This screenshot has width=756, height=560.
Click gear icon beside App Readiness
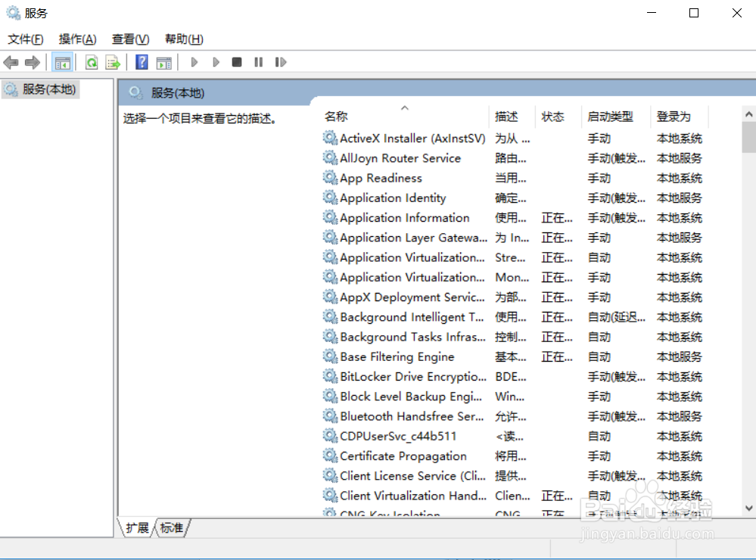coord(330,178)
